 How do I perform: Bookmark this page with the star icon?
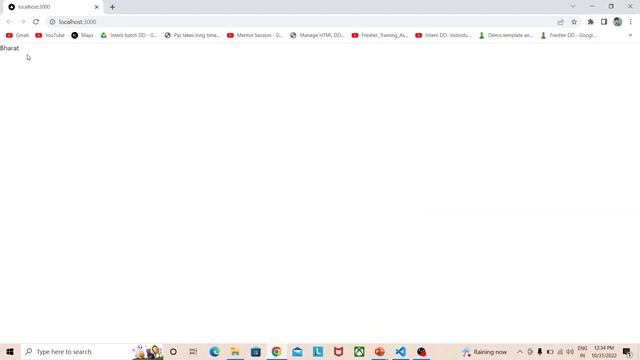tap(574, 22)
